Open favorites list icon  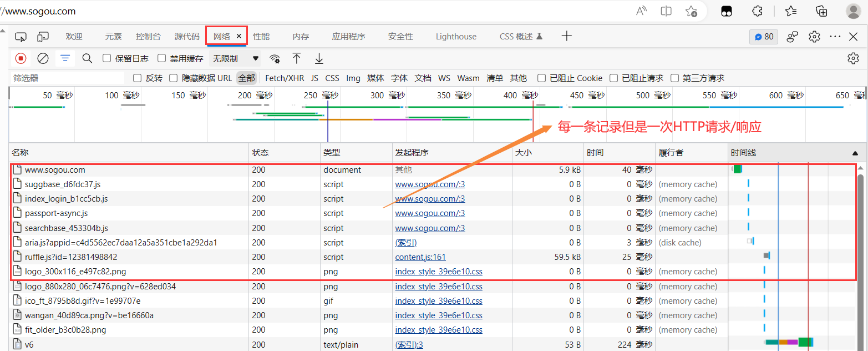pos(791,11)
